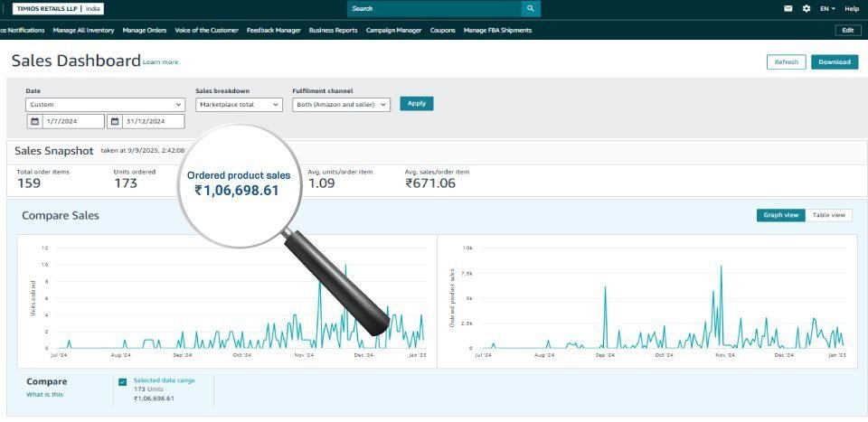
Task: Open messages via the envelope icon
Action: (x=788, y=9)
